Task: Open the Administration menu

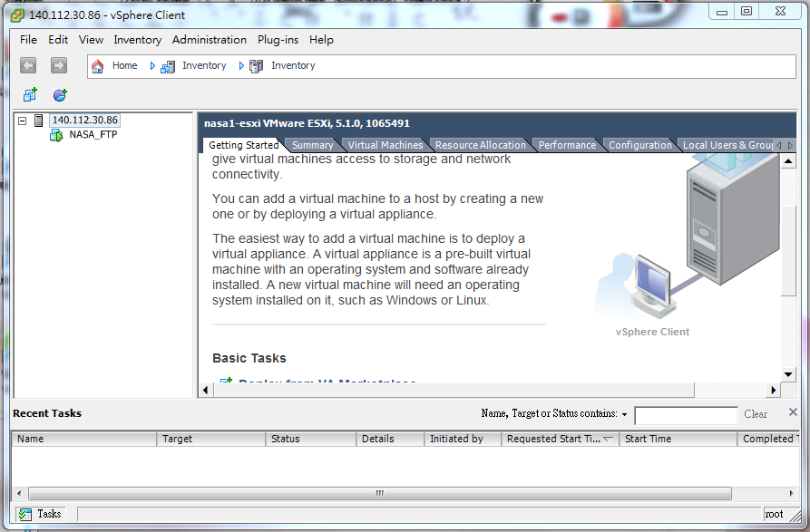Action: tap(210, 40)
